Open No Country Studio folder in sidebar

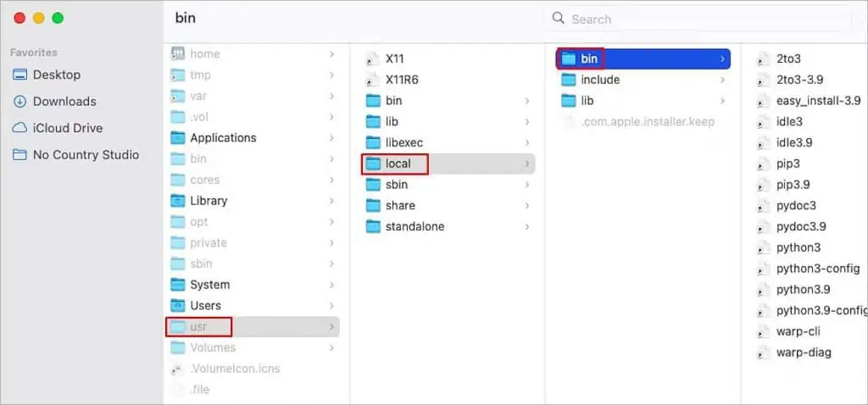75,154
